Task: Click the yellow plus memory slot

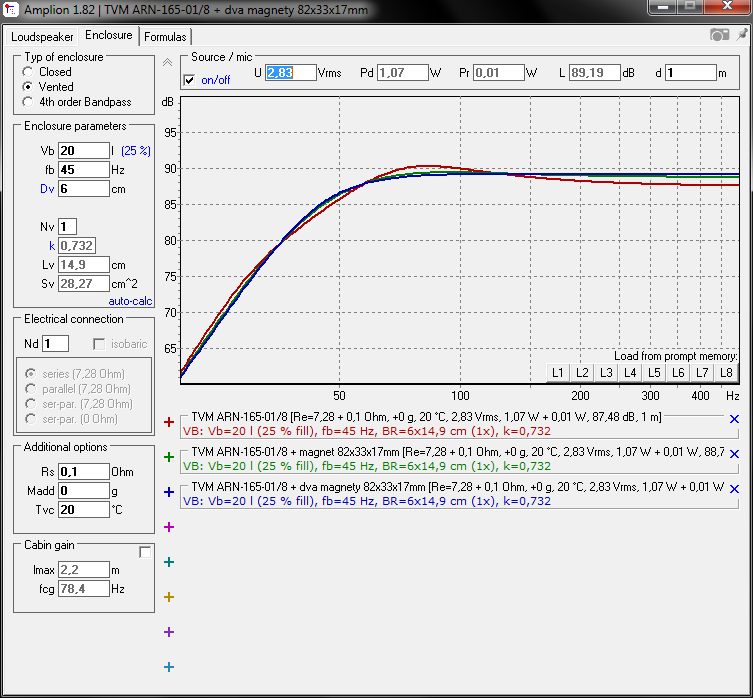Action: coord(169,597)
